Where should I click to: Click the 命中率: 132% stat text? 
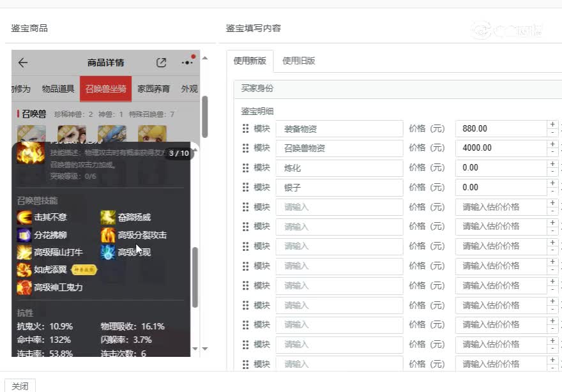[x=43, y=340]
